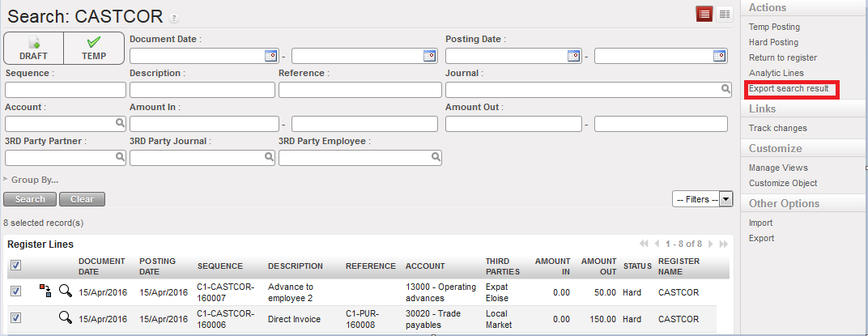868x336 pixels.
Task: Click the Account field search magnifier
Action: point(120,124)
